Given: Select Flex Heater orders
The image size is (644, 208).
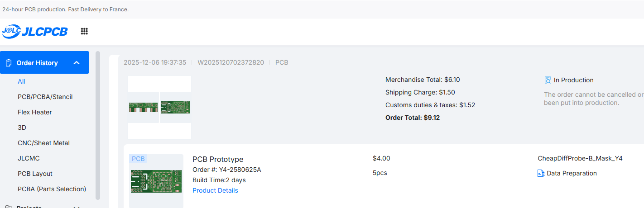Looking at the screenshot, I should pyautogui.click(x=34, y=112).
